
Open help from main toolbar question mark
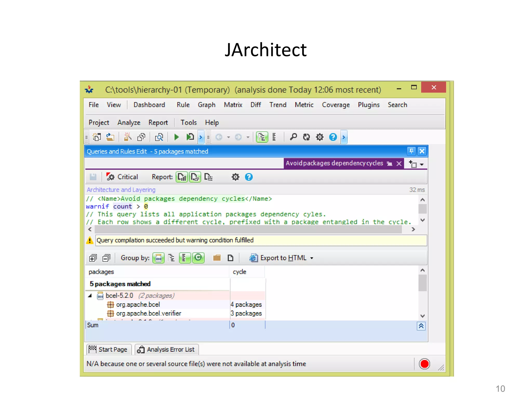pyautogui.click(x=333, y=137)
